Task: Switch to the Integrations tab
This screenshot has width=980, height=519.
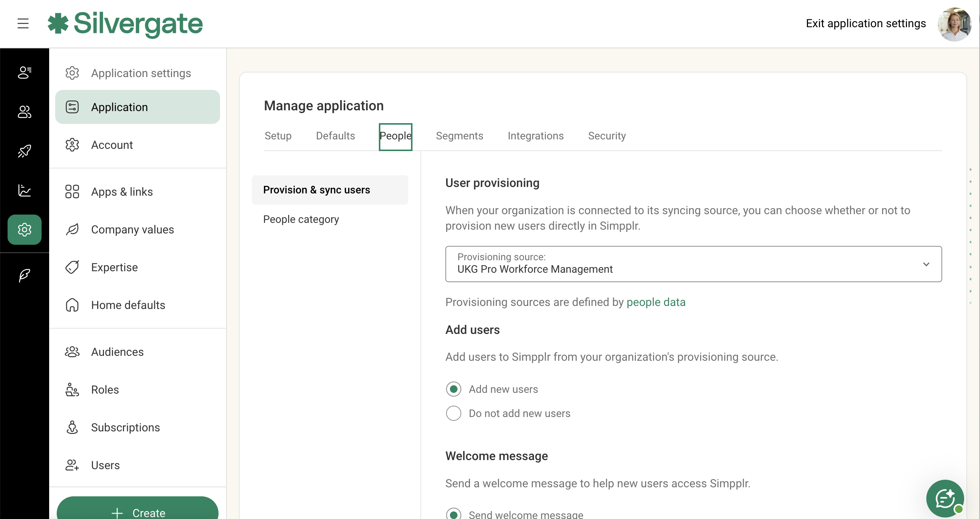Action: tap(535, 136)
